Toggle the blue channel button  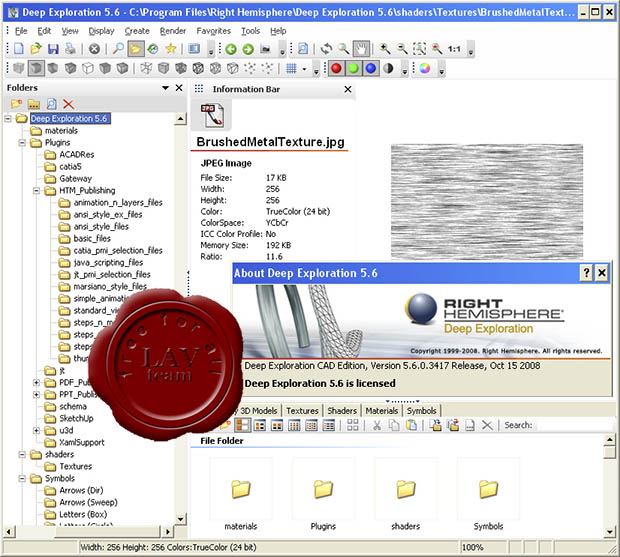(x=371, y=68)
